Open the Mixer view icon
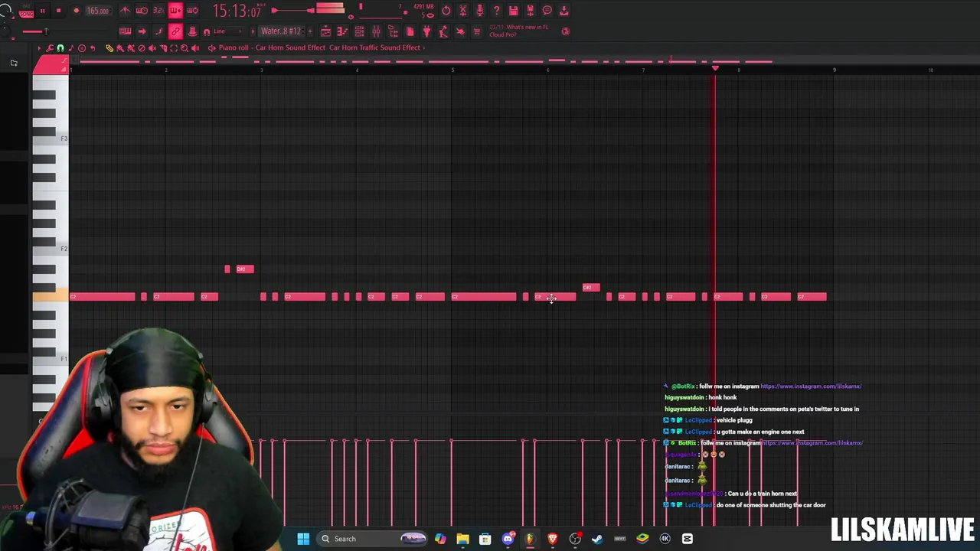The height and width of the screenshot is (551, 980). (x=376, y=31)
